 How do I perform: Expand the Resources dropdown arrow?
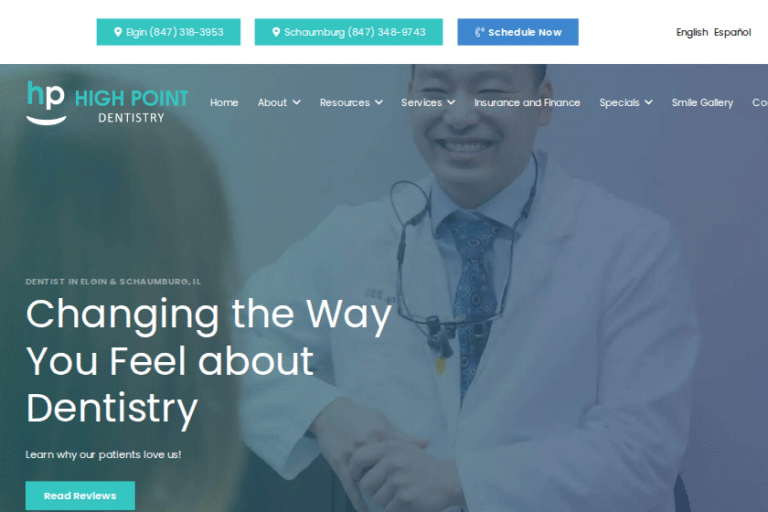(x=379, y=102)
